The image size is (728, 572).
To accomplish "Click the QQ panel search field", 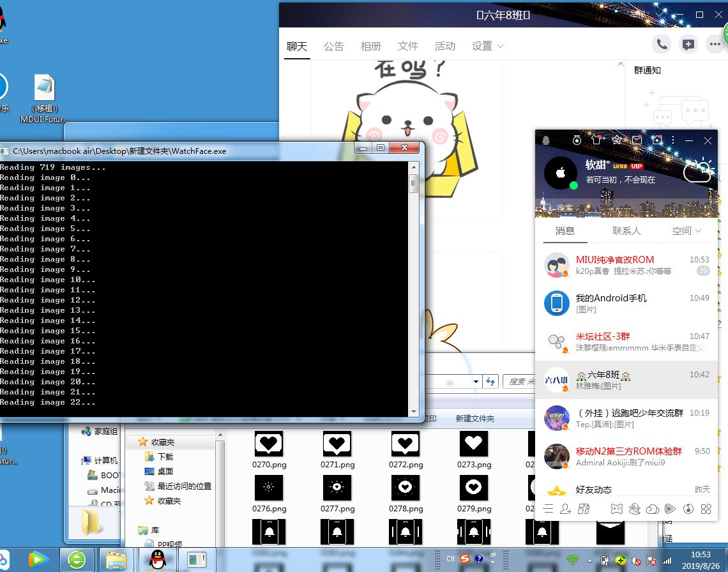I will pos(626,207).
